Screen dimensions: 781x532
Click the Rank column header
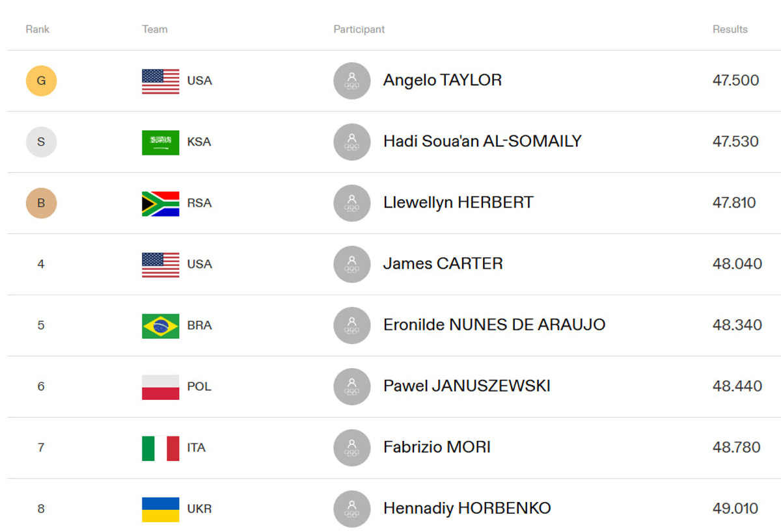(38, 29)
